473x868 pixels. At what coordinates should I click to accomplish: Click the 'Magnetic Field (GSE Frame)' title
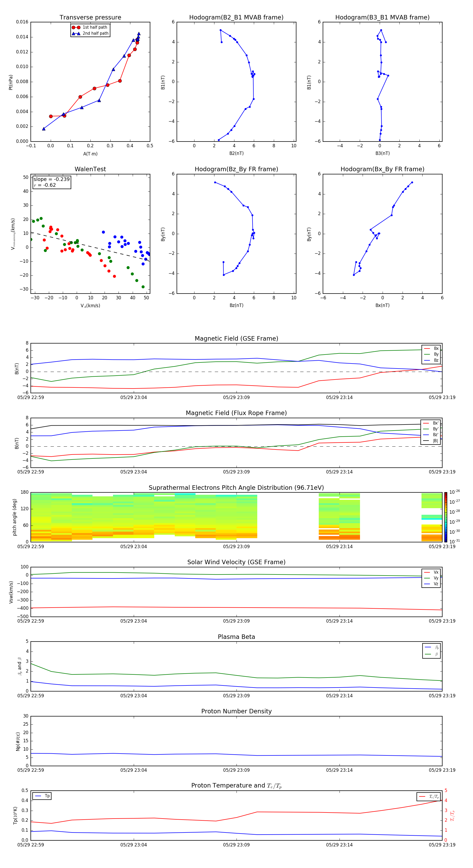(236, 339)
